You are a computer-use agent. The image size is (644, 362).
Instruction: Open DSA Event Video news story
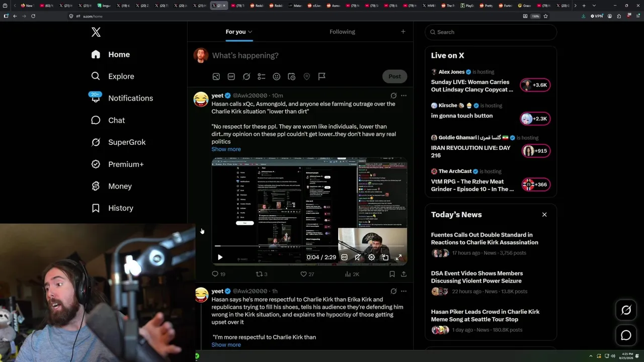(476, 277)
